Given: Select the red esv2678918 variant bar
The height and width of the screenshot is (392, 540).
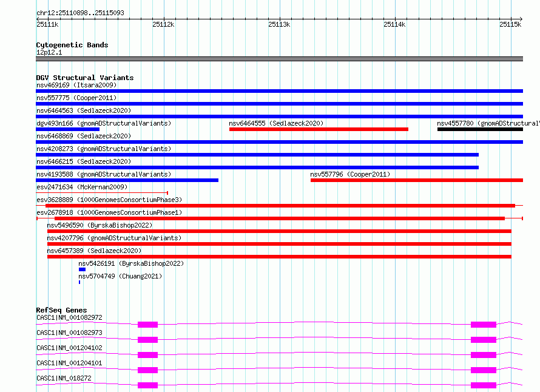Looking at the screenshot, I should (x=280, y=218).
